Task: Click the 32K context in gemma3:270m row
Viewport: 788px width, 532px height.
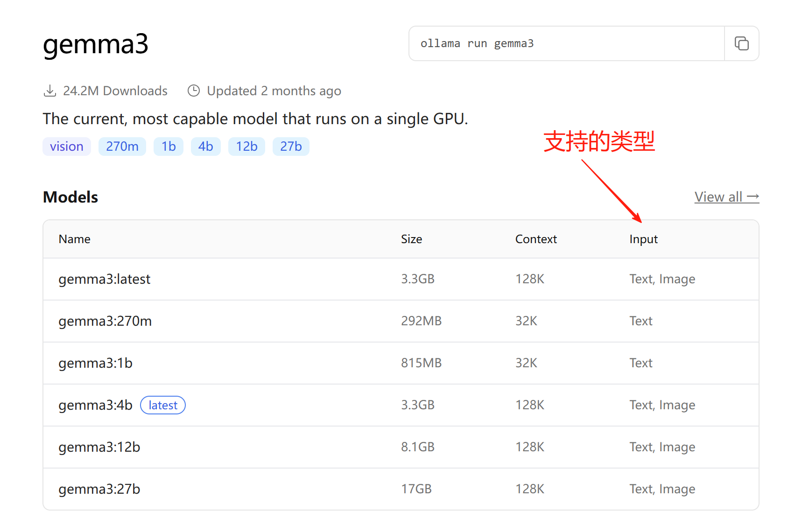Action: (x=527, y=321)
